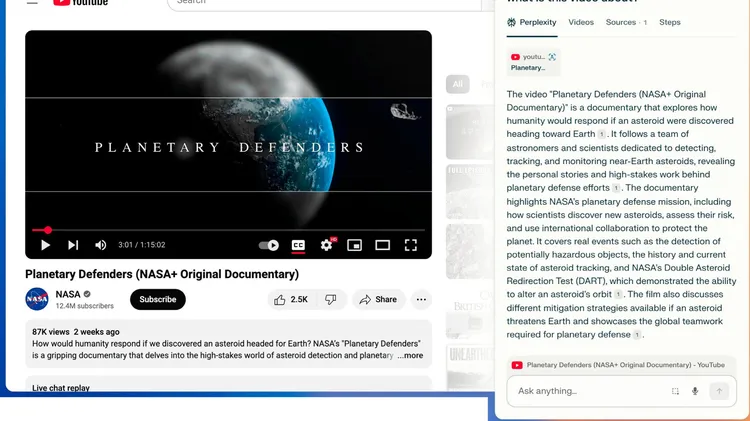Click citation 1 after 'heading toward Earth'
The image size is (750, 421).
[601, 134]
